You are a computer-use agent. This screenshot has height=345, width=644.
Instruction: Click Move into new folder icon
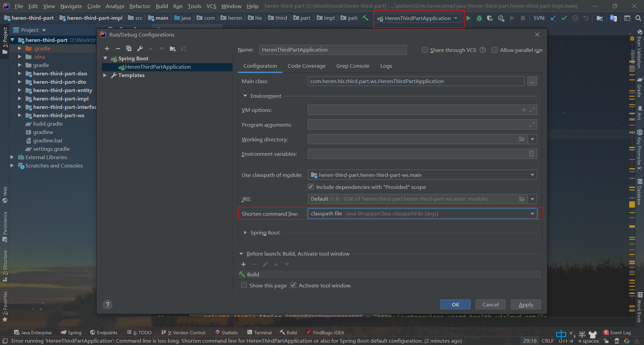click(x=173, y=49)
